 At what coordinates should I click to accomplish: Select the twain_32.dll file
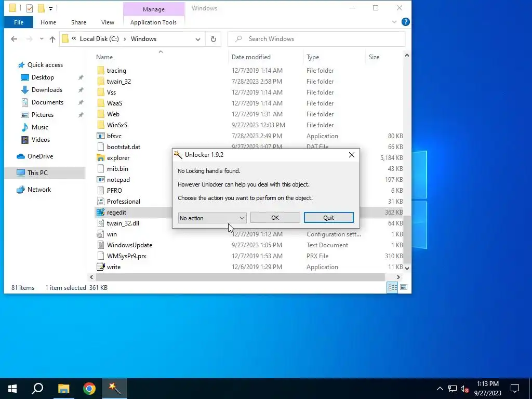pos(123,223)
